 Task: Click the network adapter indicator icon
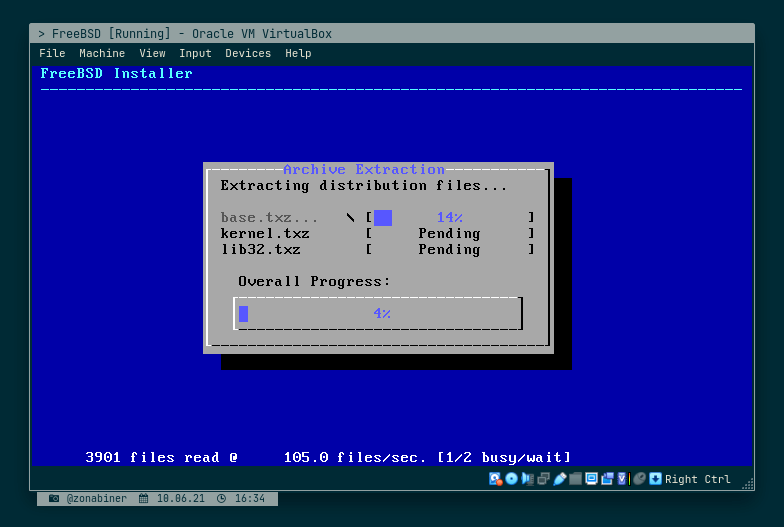pyautogui.click(x=544, y=479)
